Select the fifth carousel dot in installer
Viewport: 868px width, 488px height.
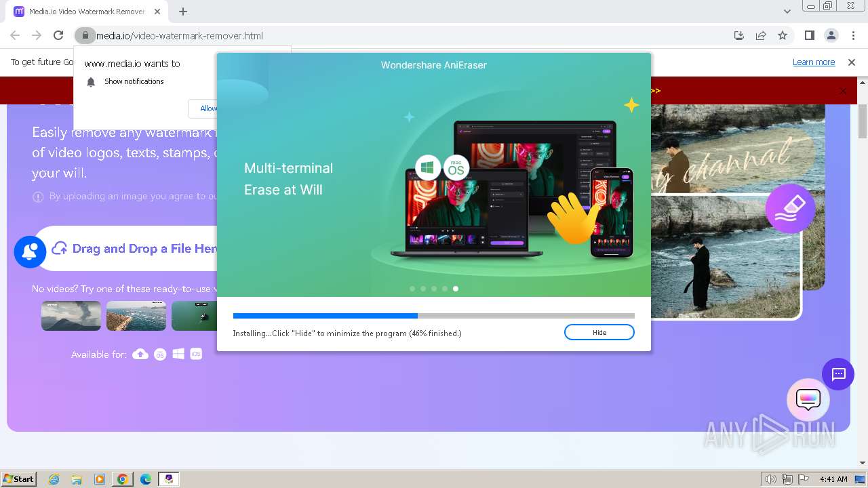(x=456, y=289)
